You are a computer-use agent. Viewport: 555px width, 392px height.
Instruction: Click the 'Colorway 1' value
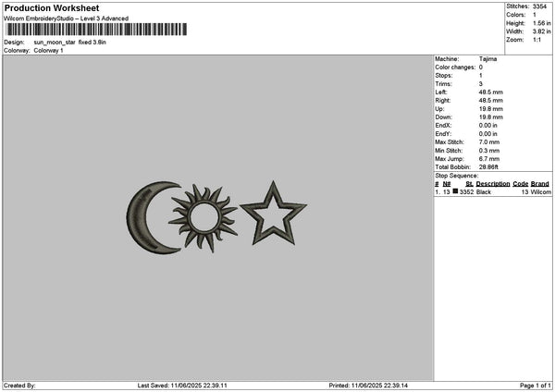[48, 51]
